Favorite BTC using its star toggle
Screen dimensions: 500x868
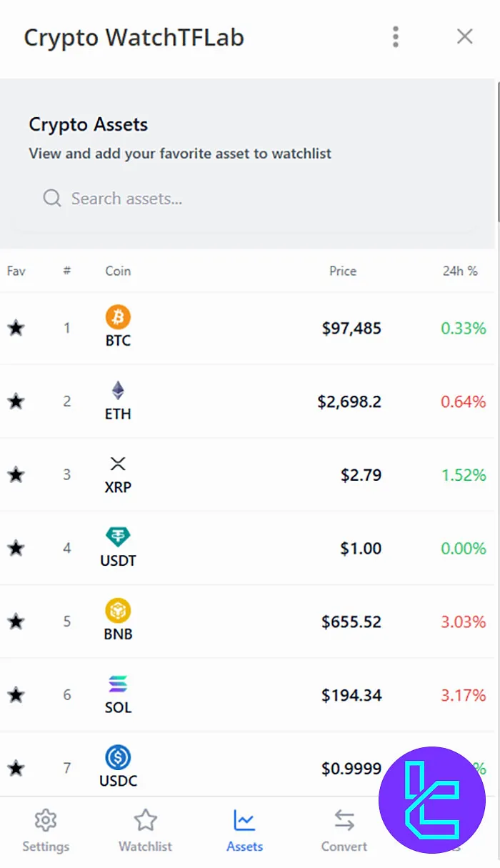pyautogui.click(x=16, y=328)
